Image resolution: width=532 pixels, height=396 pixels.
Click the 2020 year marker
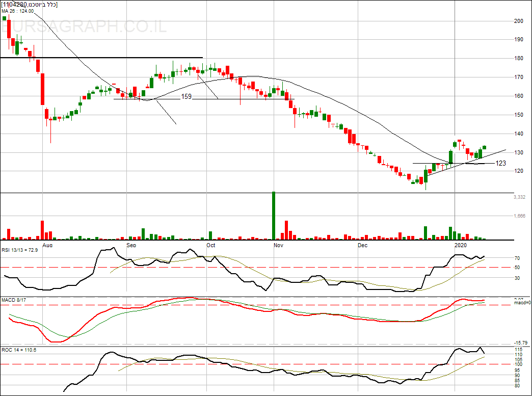tap(460, 245)
